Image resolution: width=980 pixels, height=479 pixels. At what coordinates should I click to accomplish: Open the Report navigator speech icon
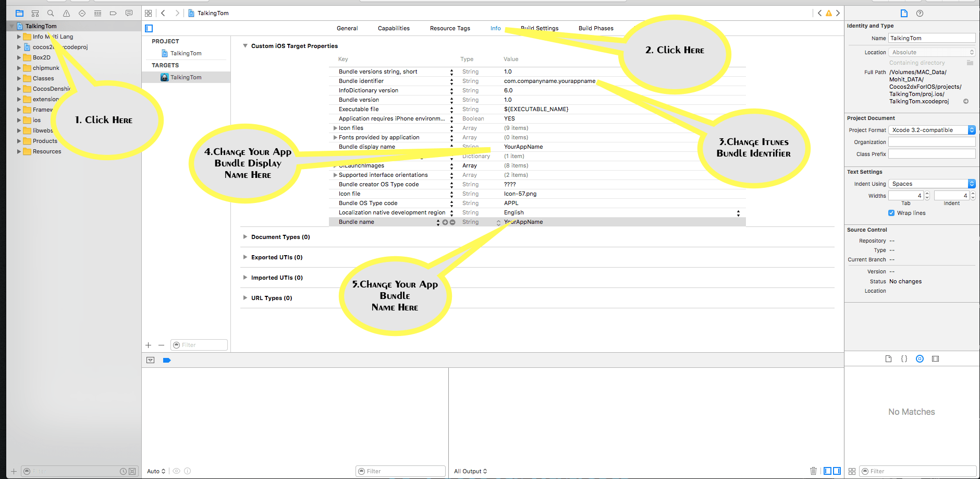[129, 13]
